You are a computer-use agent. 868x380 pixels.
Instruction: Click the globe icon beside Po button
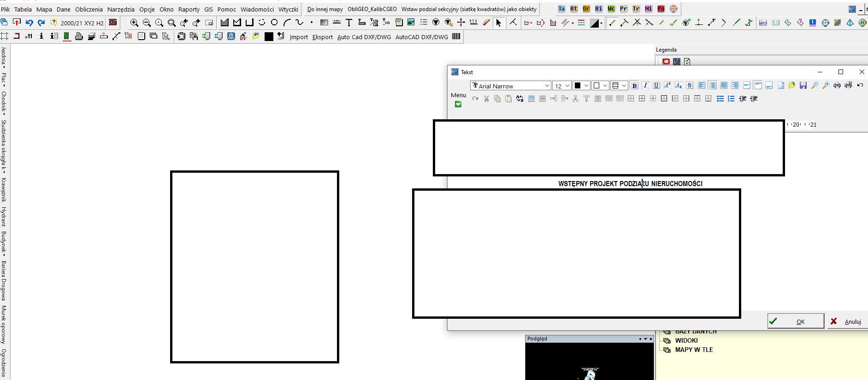673,9
